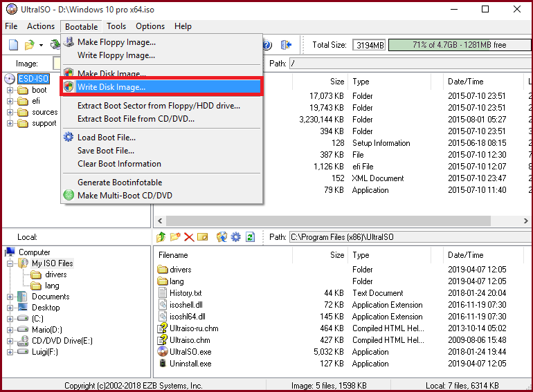Click the green up-folder icon in Local toolbar

[x=161, y=237]
